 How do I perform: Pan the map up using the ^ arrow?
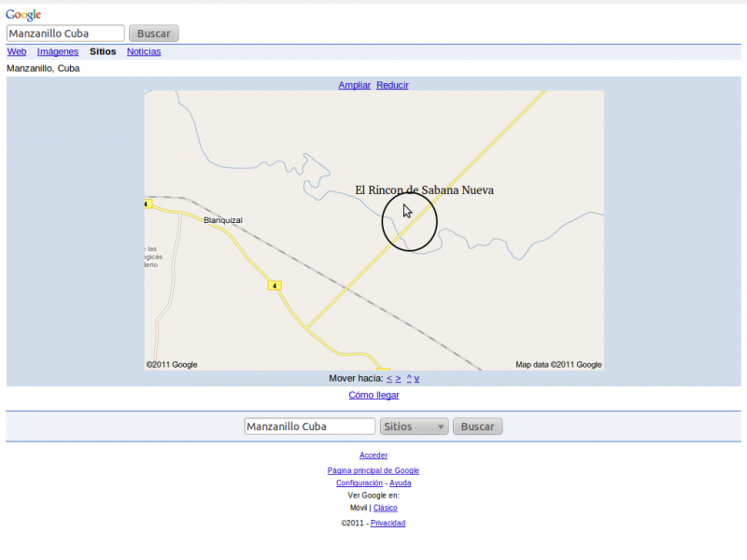click(x=409, y=378)
